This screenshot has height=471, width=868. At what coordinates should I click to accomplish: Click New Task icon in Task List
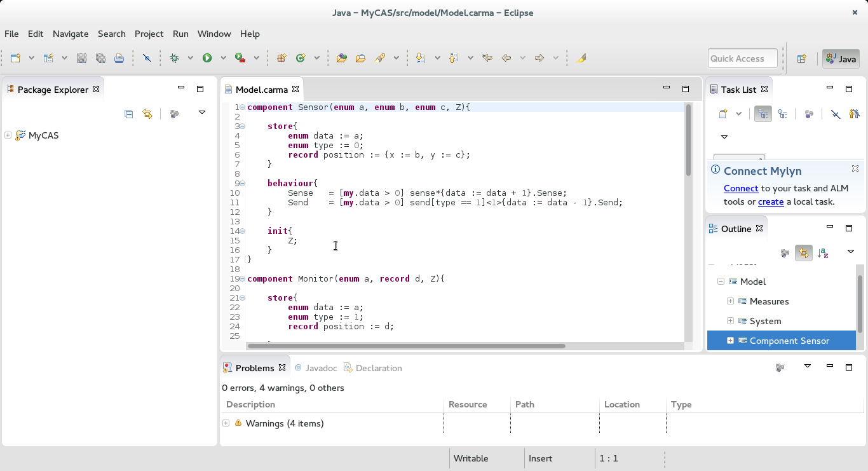pyautogui.click(x=723, y=114)
